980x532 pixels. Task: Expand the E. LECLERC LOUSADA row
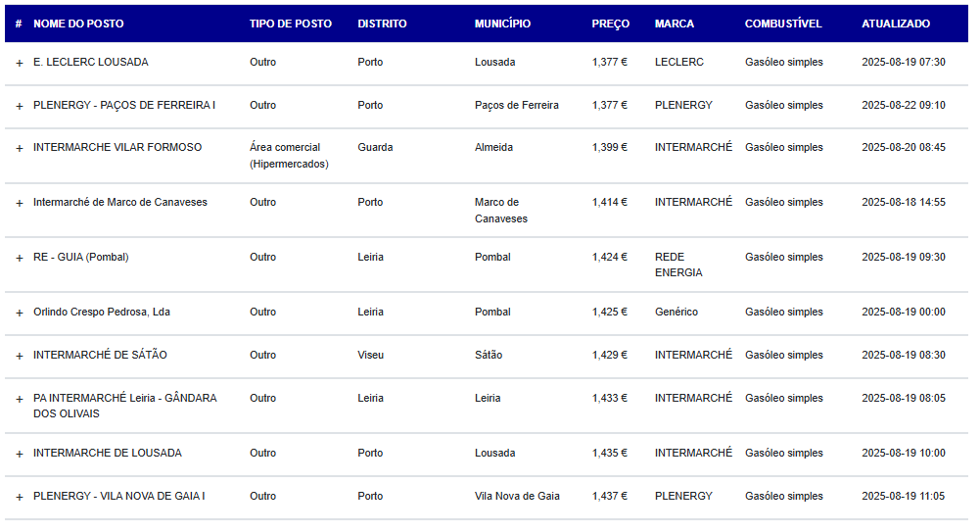pyautogui.click(x=19, y=63)
